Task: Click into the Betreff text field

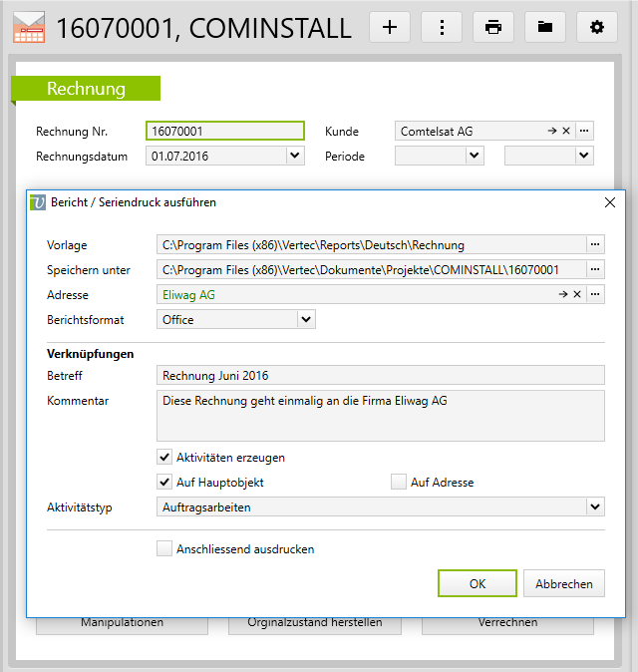Action: click(380, 376)
